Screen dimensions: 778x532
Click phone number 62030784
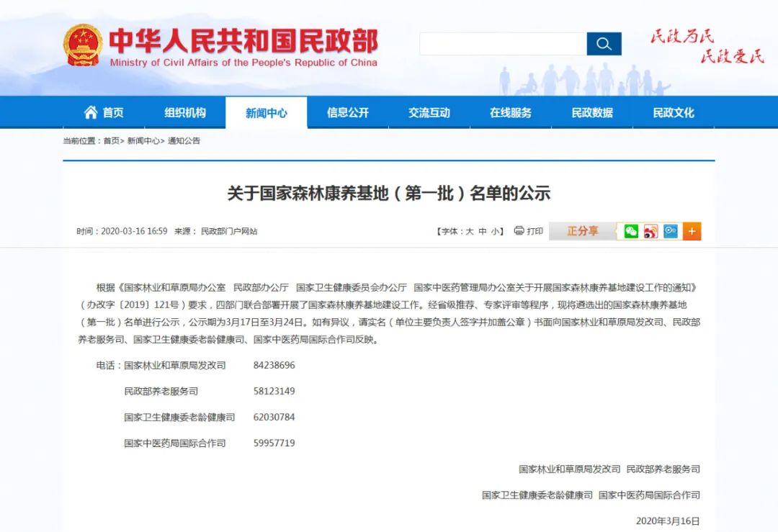274,417
